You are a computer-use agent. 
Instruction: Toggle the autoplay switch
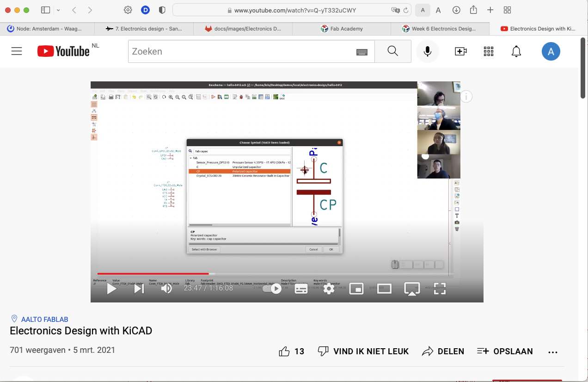point(272,289)
